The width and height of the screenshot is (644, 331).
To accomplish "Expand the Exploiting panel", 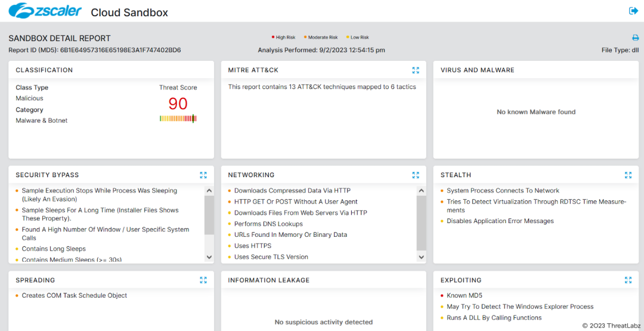I will click(628, 280).
